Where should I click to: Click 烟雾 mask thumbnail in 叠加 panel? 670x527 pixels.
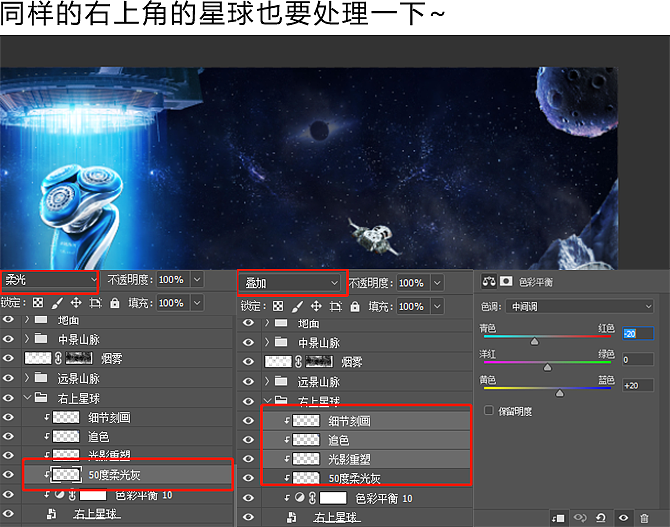(319, 362)
